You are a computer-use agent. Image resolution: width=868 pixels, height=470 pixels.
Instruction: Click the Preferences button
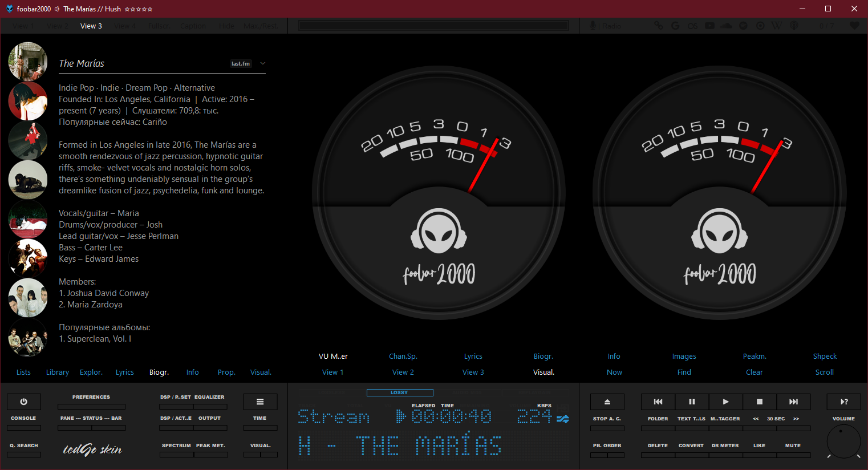91,406
